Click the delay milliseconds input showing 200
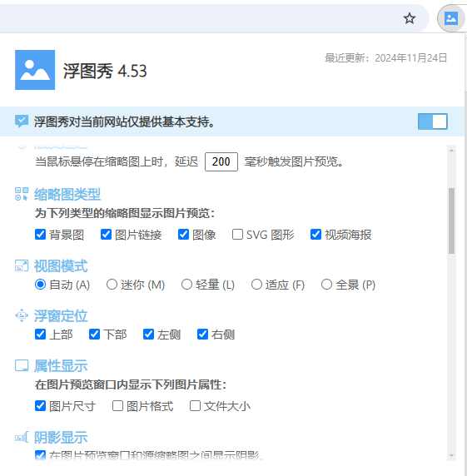Viewport: 467px width, 476px height. point(221,161)
